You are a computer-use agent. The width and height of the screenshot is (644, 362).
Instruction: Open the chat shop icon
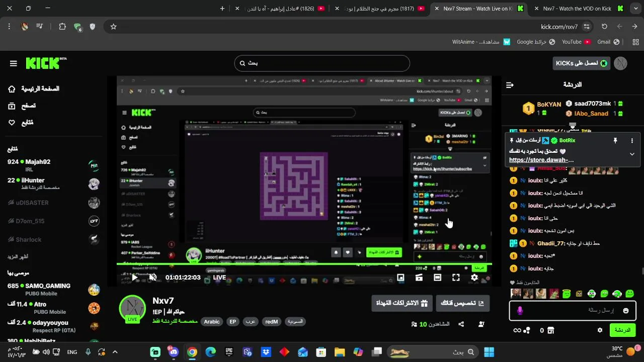click(x=551, y=330)
